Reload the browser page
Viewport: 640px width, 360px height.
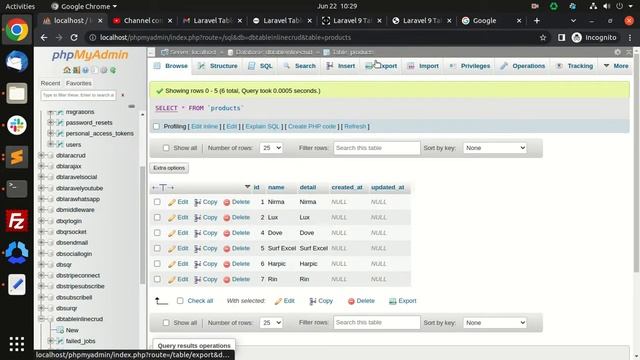[x=74, y=38]
